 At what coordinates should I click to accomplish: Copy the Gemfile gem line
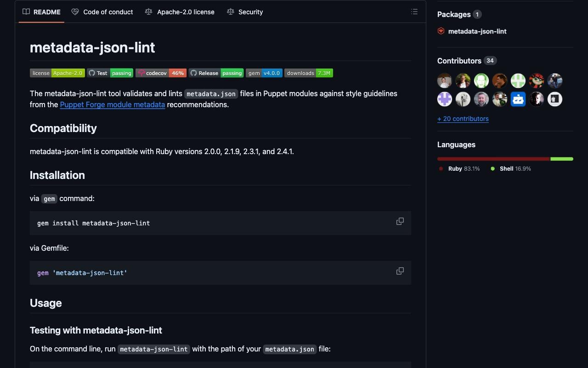[400, 271]
